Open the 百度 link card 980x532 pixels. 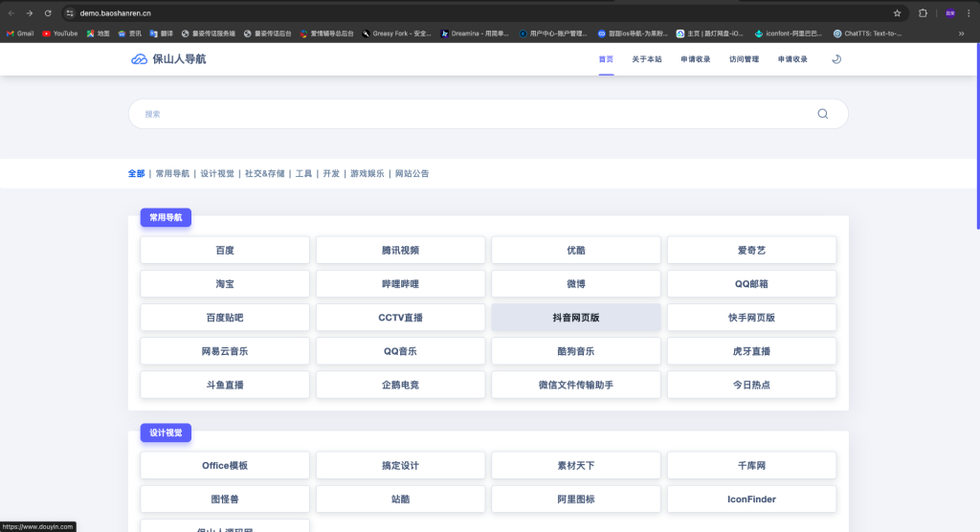tap(225, 250)
